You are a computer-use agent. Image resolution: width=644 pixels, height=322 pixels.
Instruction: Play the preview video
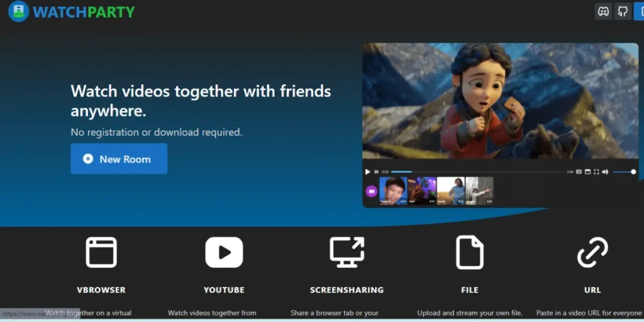pyautogui.click(x=368, y=172)
